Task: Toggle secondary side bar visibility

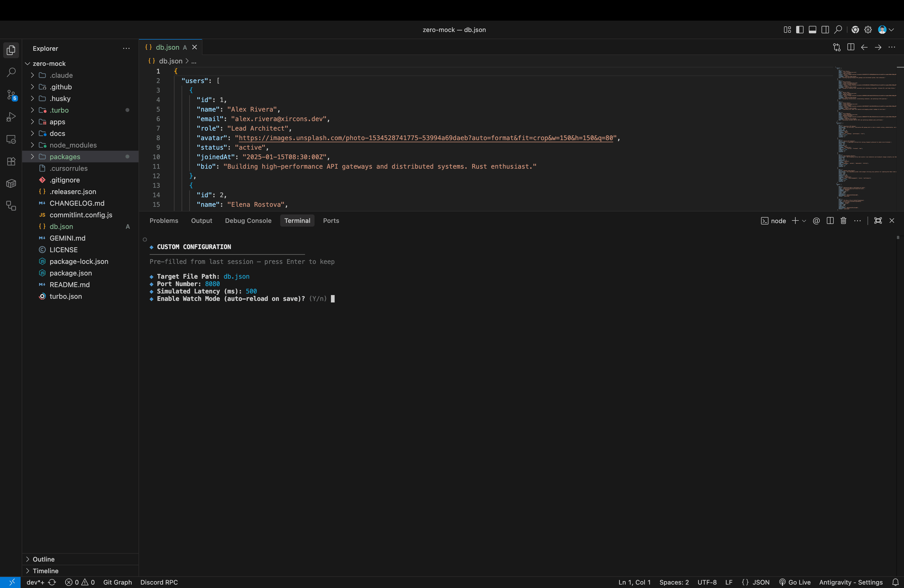Action: tap(825, 30)
